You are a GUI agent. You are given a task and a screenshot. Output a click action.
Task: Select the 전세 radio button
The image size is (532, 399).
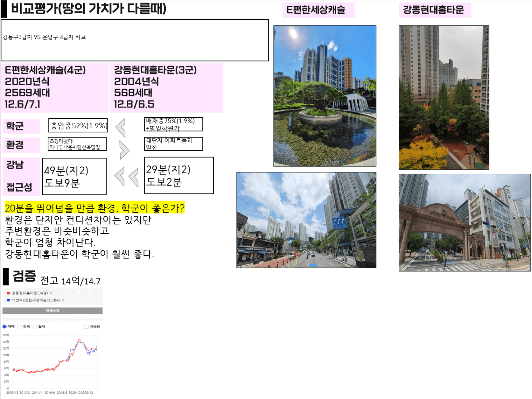[x=20, y=326]
